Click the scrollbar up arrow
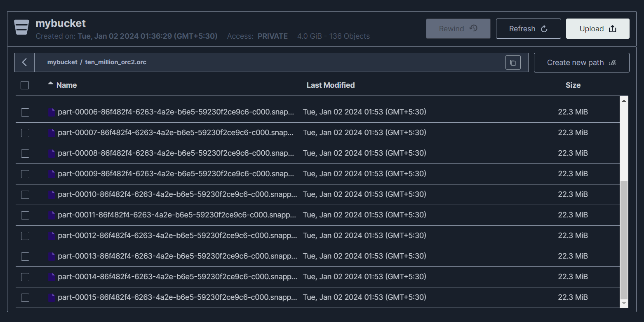Viewport: 644px width, 322px height. click(x=624, y=100)
